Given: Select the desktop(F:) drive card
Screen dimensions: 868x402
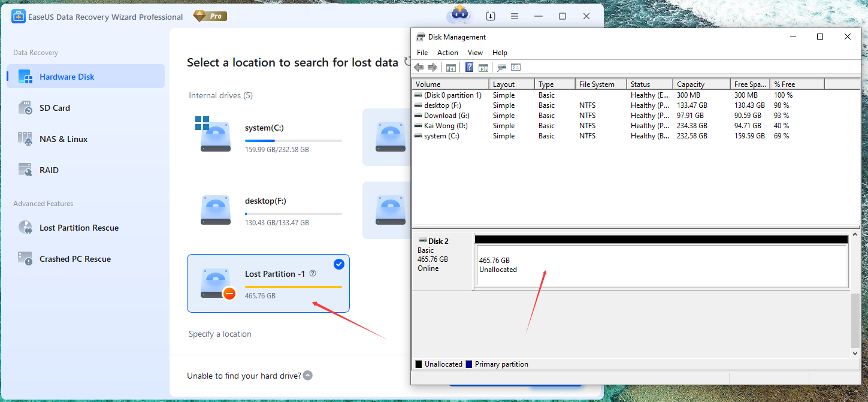Looking at the screenshot, I should tap(269, 210).
